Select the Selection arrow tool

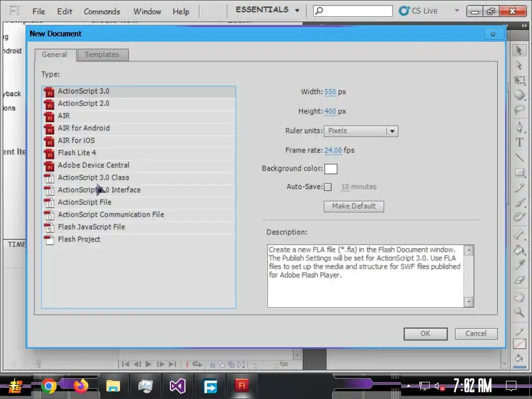click(519, 50)
